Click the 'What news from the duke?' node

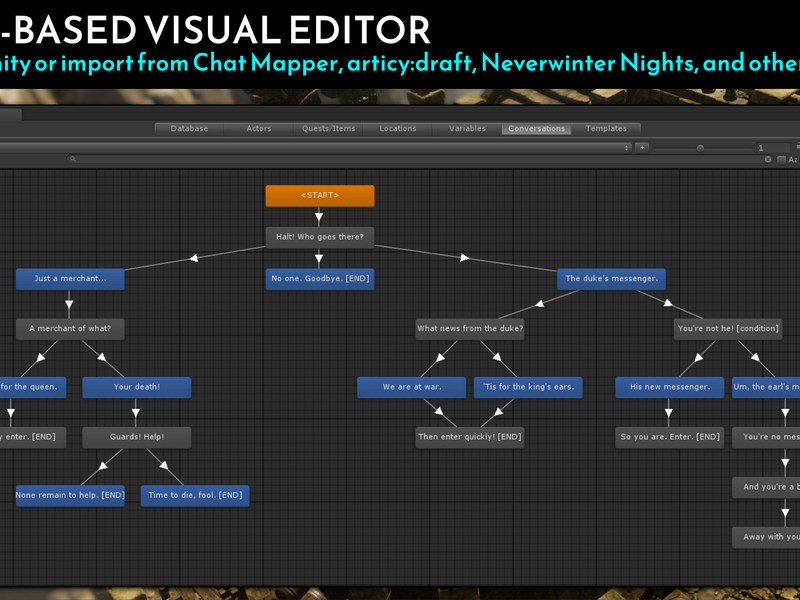470,330
